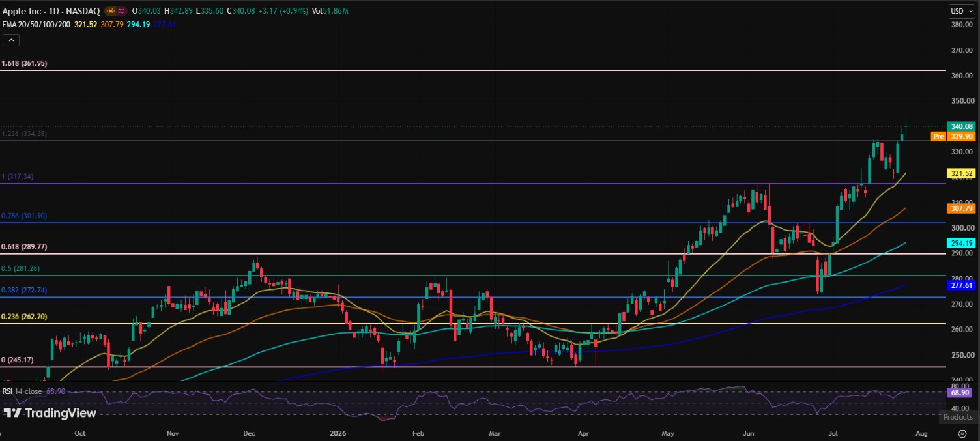Click the Mar time-axis label
The image size is (980, 441).
coord(495,433)
